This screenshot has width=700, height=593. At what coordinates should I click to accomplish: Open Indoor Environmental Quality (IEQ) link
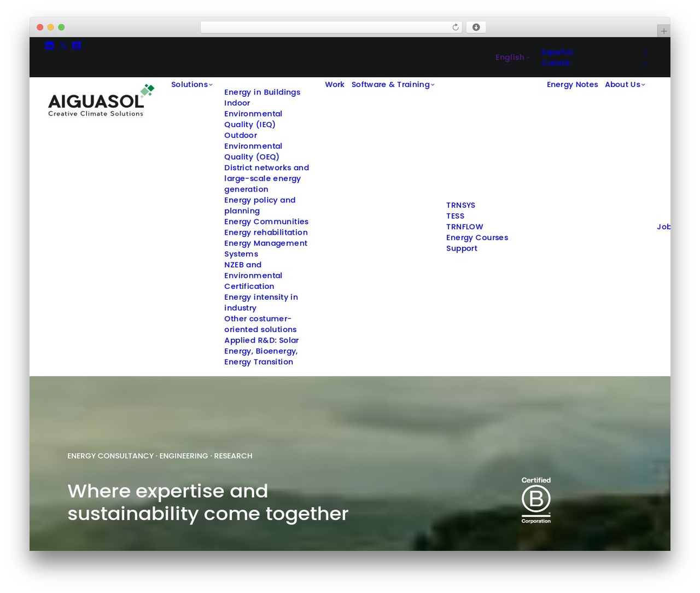253,114
